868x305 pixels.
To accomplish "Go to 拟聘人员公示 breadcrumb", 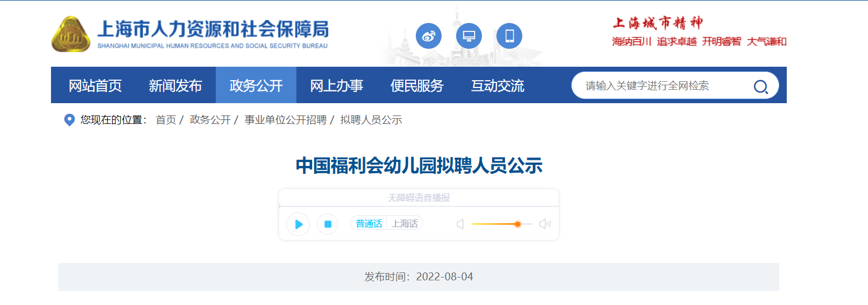I will tap(371, 120).
